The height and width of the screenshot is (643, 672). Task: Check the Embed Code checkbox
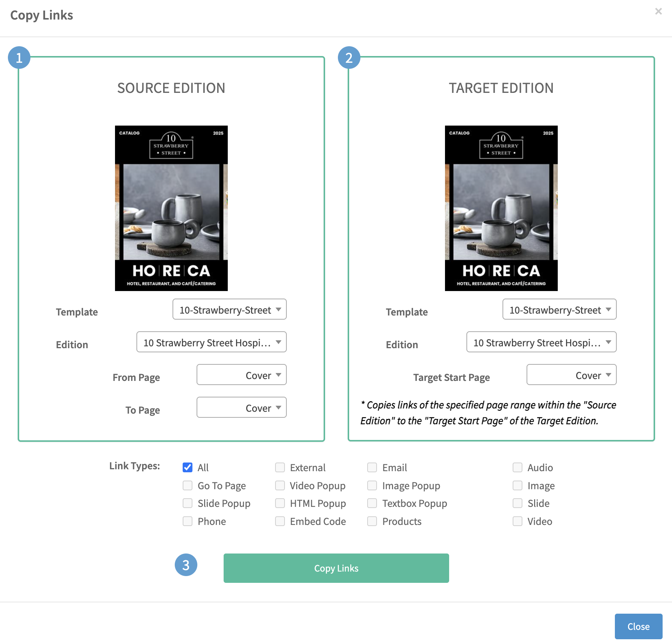tap(280, 521)
